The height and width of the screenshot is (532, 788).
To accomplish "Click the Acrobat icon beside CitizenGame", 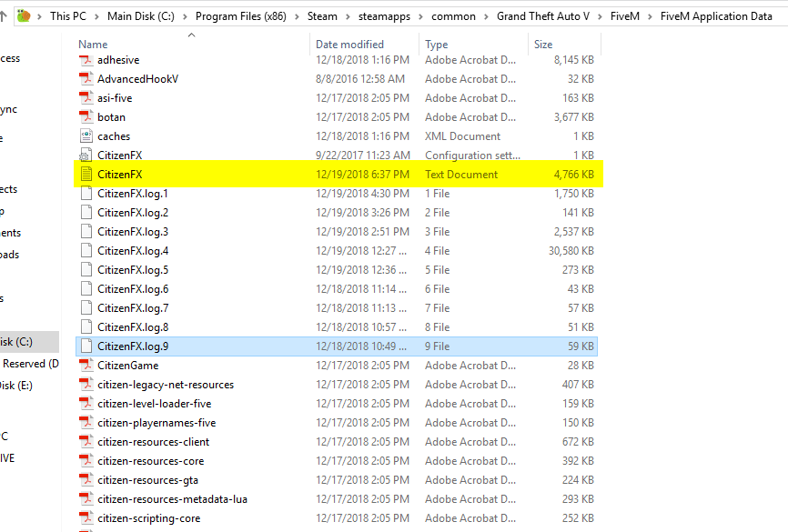I will point(86,366).
